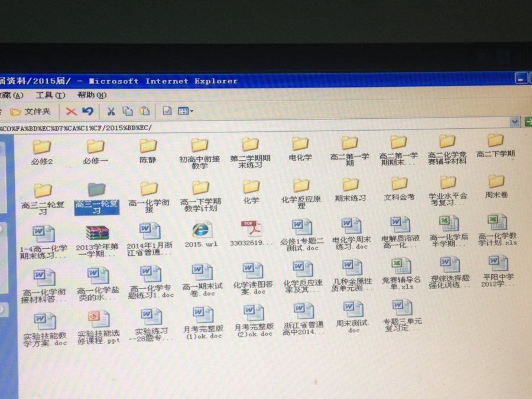
Task: Select the 电化学 folder
Action: tap(300, 148)
